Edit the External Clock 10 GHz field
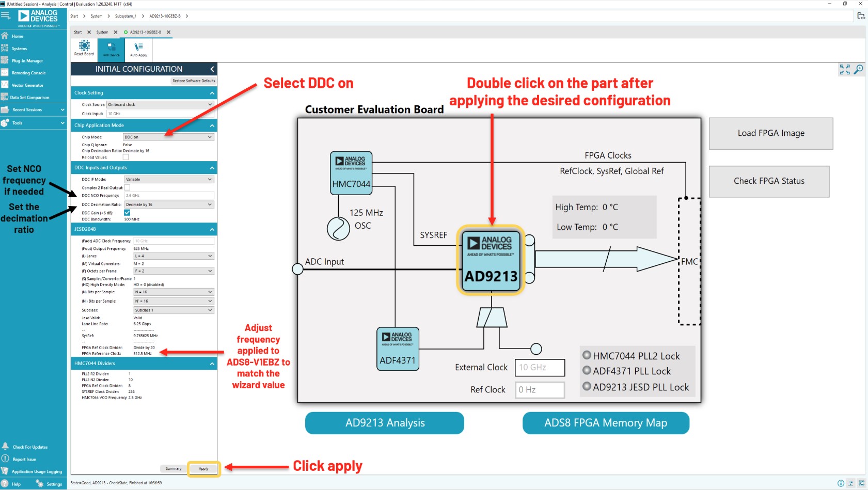This screenshot has height=490, width=868. [540, 367]
